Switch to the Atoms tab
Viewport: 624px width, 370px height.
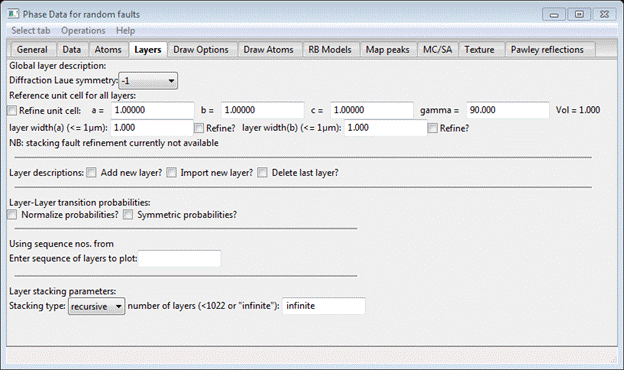pos(108,50)
